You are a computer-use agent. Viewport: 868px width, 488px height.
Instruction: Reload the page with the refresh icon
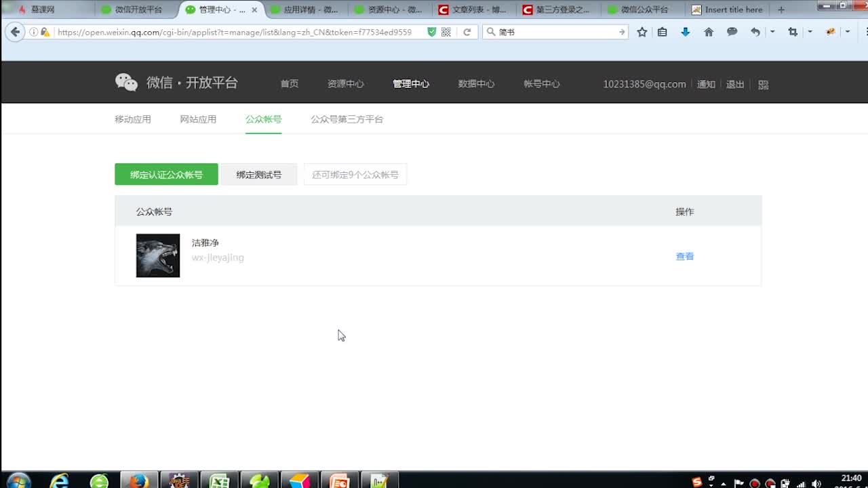(x=467, y=32)
